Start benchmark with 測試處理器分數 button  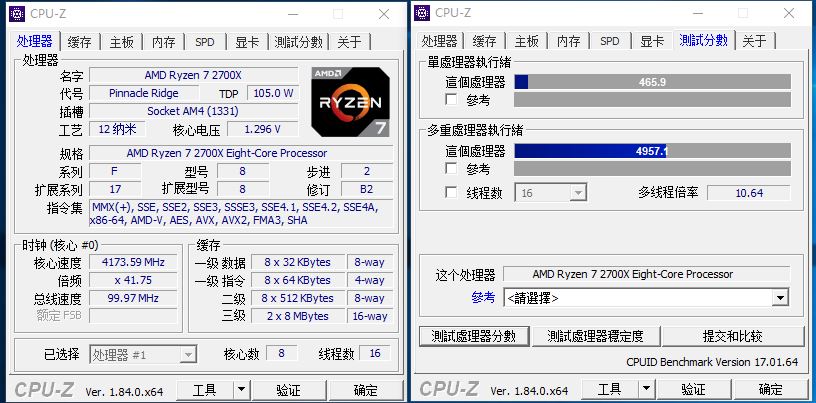474,336
